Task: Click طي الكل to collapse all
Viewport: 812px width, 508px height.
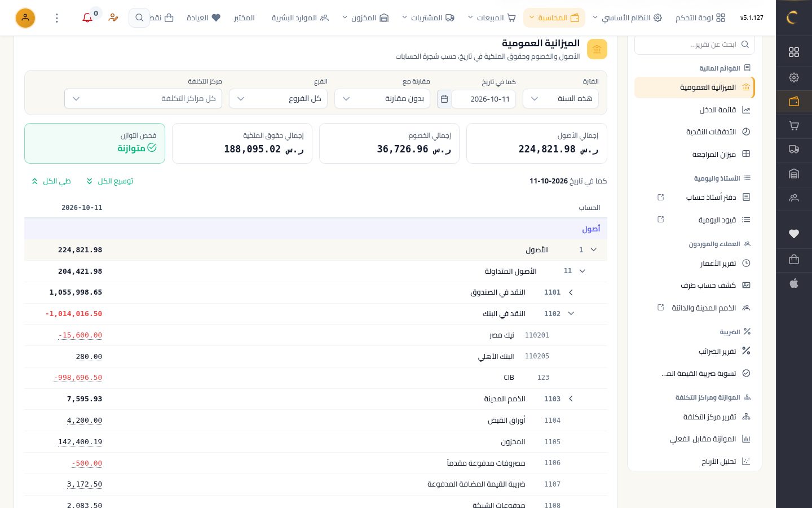Action: (51, 181)
